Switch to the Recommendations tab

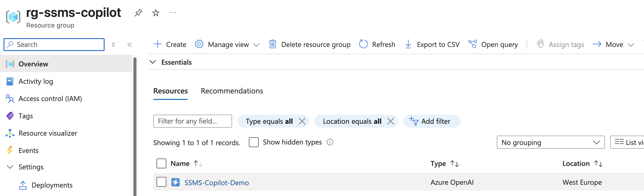[x=232, y=91]
